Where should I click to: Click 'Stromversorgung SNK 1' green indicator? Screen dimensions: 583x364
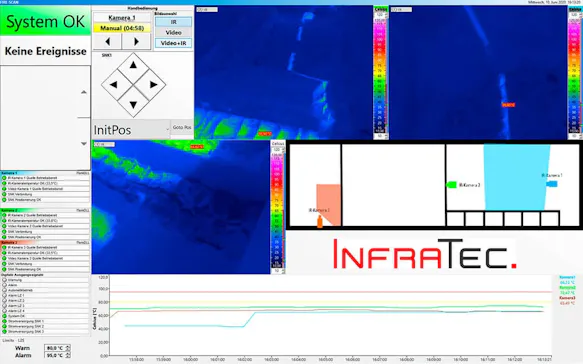click(x=4, y=321)
